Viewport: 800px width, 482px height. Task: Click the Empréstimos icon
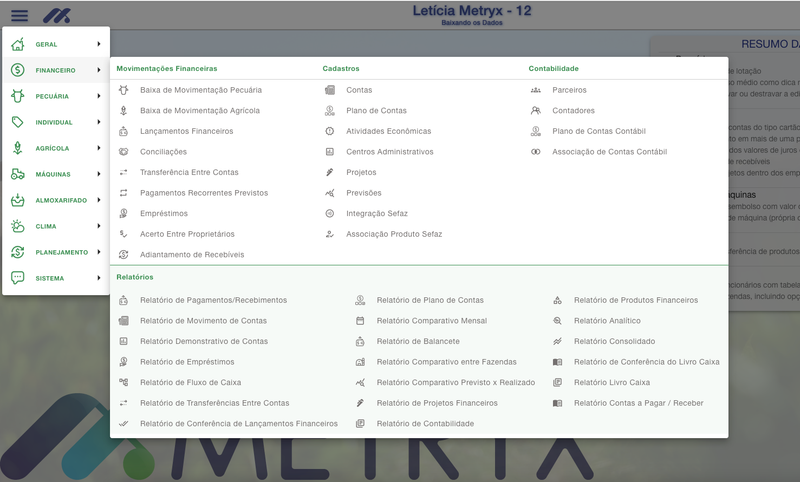pyautogui.click(x=123, y=213)
